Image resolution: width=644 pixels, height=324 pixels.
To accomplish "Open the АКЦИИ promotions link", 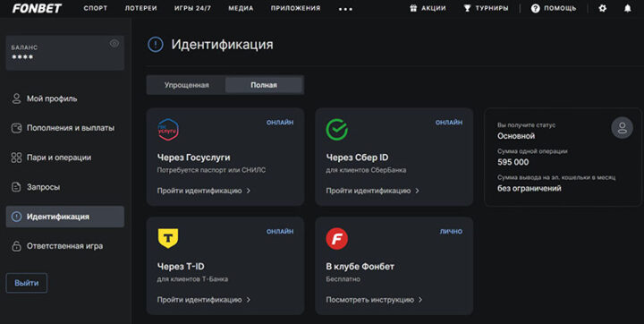I will pyautogui.click(x=433, y=8).
